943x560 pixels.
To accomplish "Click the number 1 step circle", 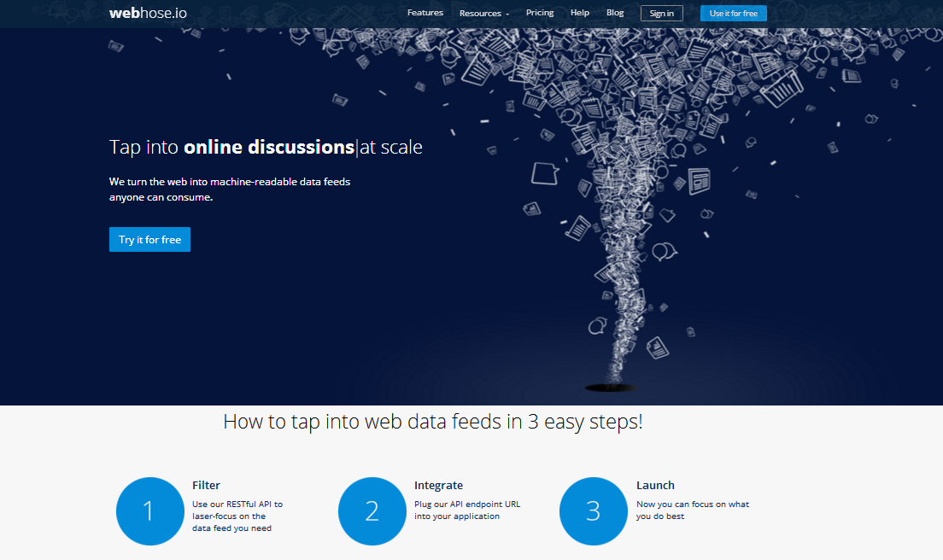I will 149,511.
